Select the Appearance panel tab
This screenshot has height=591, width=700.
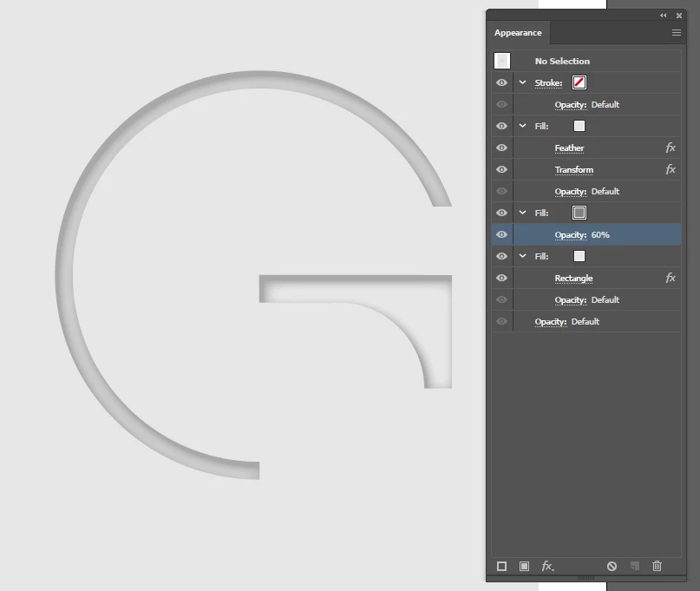pos(518,33)
